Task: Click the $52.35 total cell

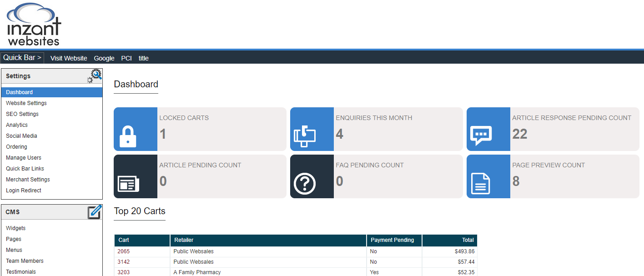Action: point(450,272)
